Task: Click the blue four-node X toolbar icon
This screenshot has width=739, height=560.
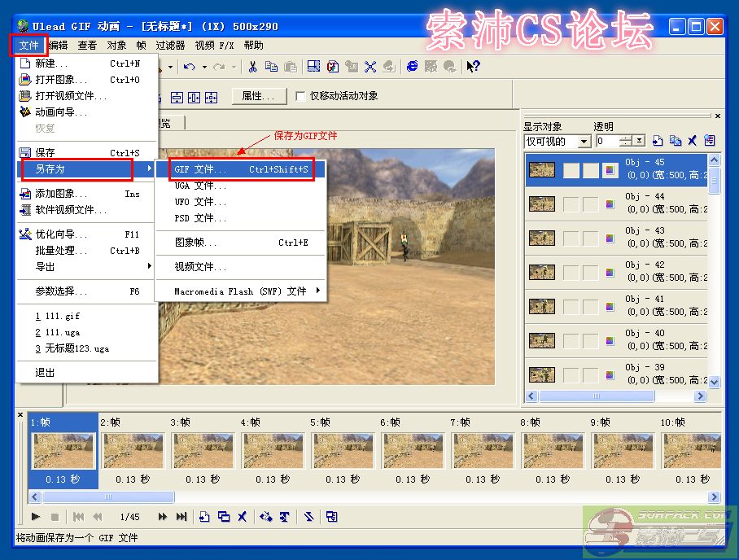Action: (x=370, y=67)
